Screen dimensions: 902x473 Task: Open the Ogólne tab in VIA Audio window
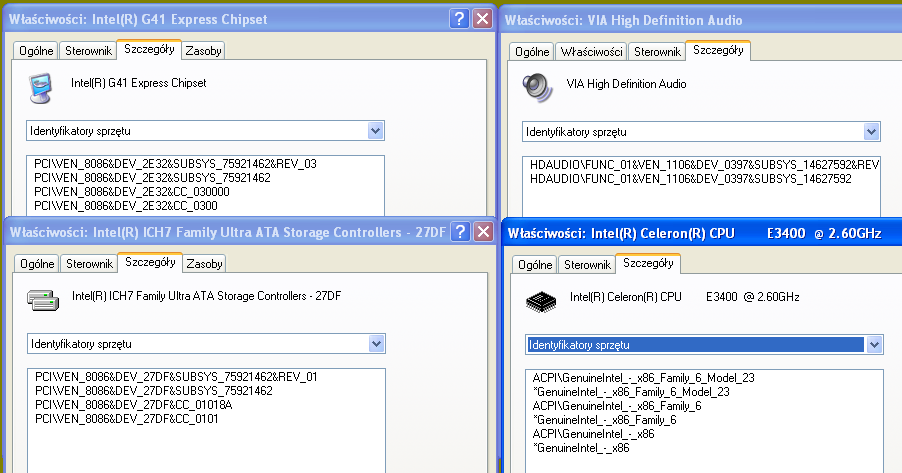pyautogui.click(x=532, y=52)
